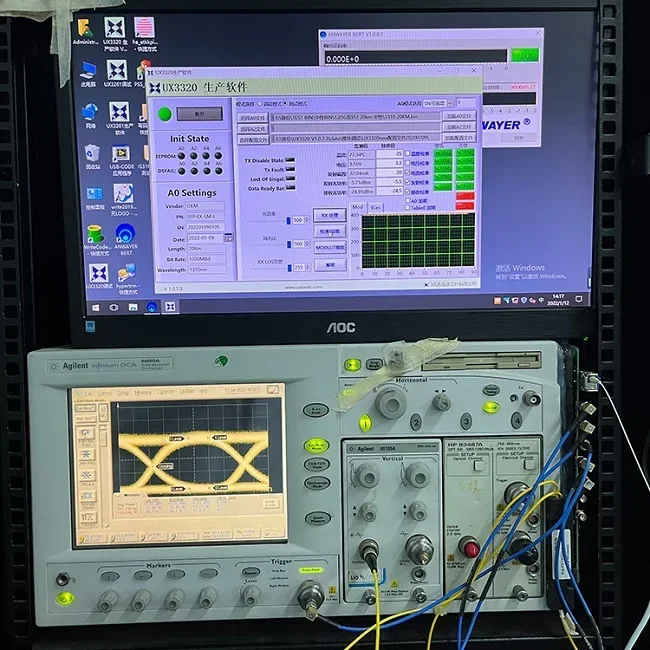The image size is (650, 650).
Task: Toggle the checkbox in the -5.71dBm TX power row
Action: pos(408,182)
